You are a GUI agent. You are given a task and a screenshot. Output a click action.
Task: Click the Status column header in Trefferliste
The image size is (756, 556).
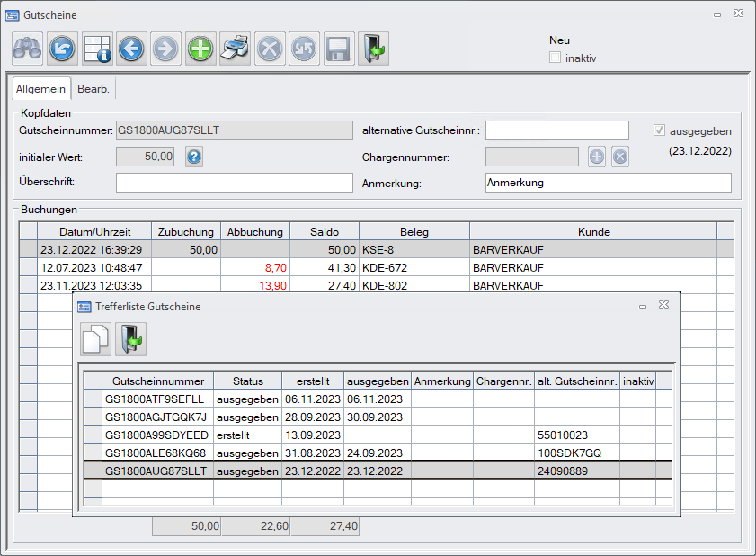pos(248,381)
